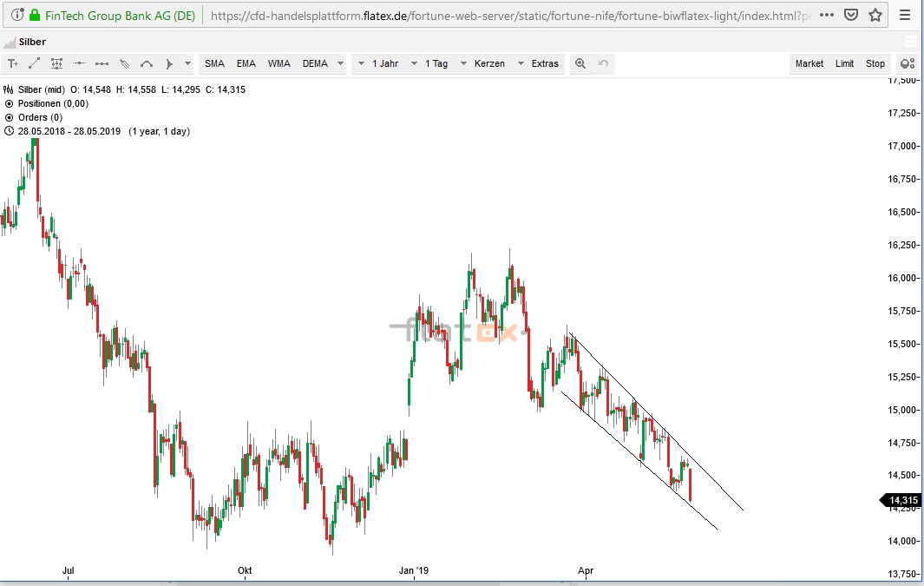Click the Okt time axis label
The width and height of the screenshot is (924, 586).
[x=245, y=570]
